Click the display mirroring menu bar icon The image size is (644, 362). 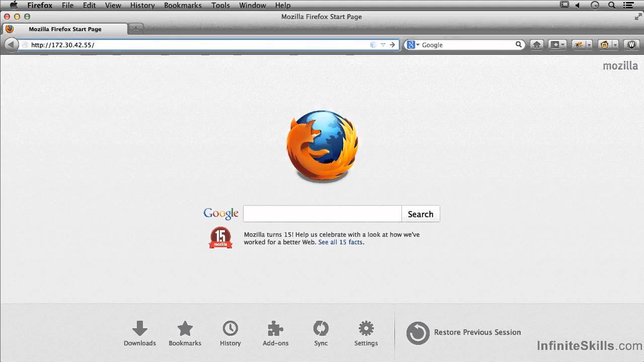click(565, 5)
